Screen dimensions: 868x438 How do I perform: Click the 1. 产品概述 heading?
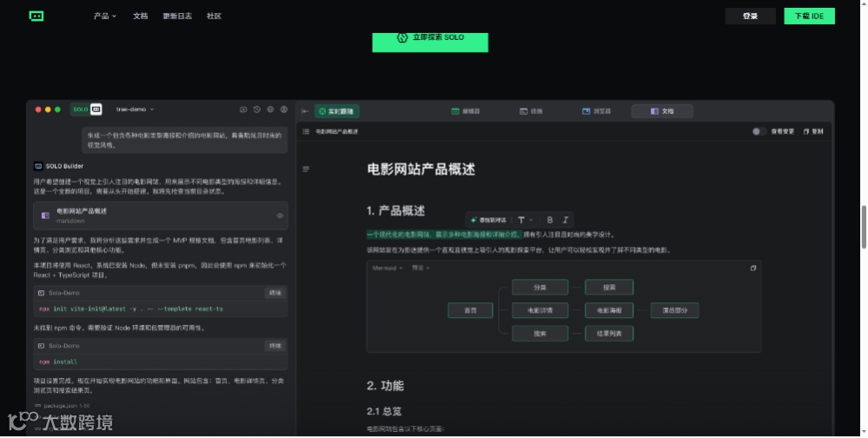tap(395, 211)
